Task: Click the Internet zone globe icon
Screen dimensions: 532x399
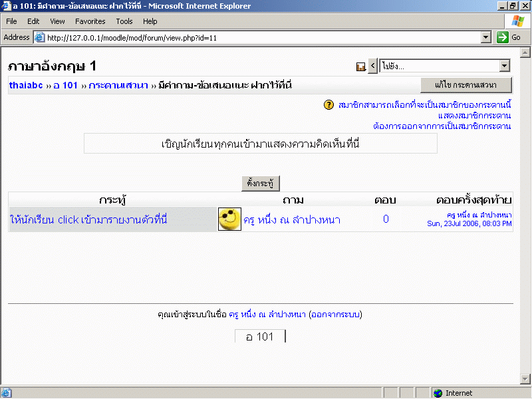Action: [438, 393]
